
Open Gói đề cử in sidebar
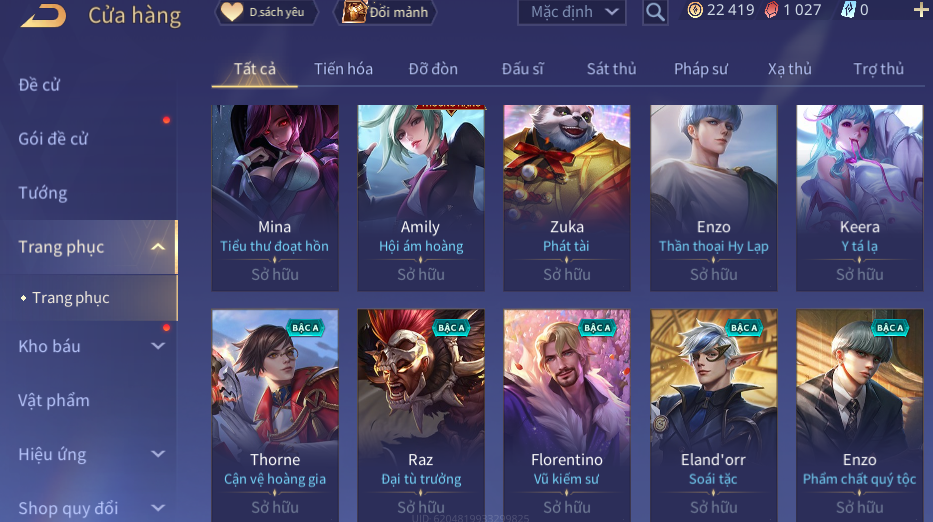(53, 139)
